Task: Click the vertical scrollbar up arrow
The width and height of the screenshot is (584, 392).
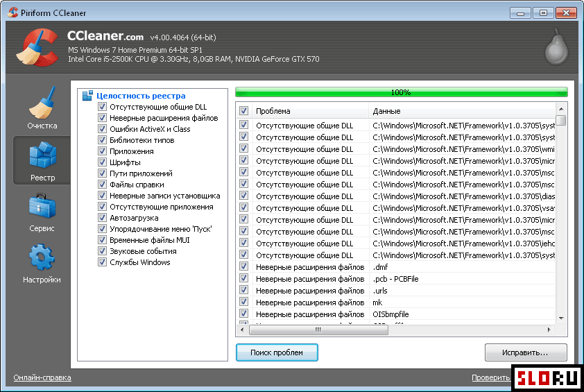Action: 561,109
